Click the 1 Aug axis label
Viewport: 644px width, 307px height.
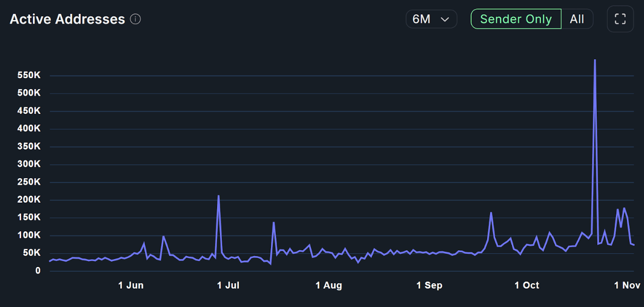[x=329, y=286]
